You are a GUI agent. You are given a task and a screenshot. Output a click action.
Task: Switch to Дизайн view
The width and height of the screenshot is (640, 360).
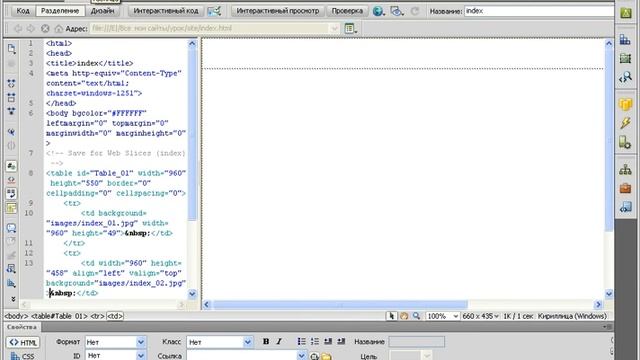pos(102,11)
